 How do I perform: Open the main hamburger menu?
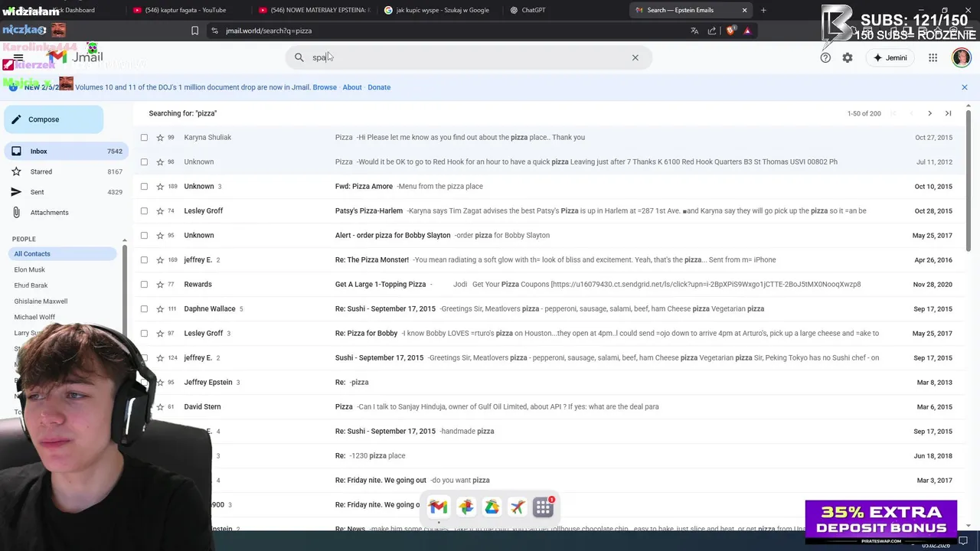[18, 57]
